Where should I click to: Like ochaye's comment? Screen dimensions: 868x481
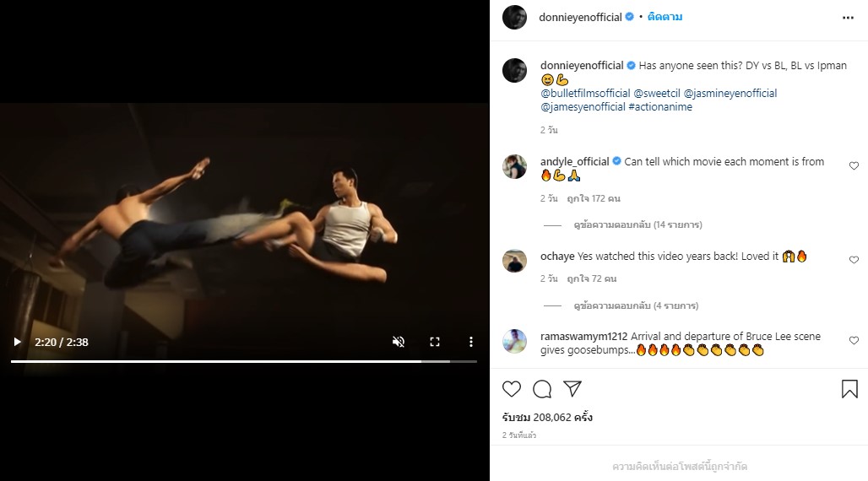click(x=854, y=260)
